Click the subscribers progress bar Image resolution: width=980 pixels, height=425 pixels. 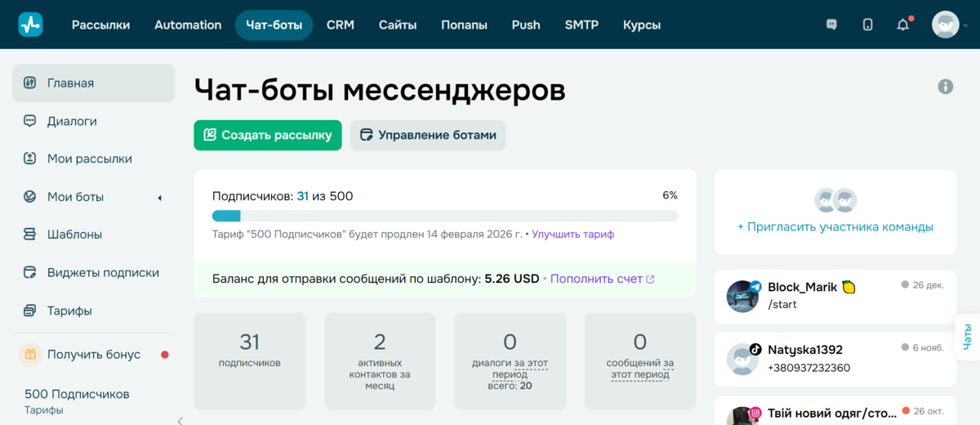[x=444, y=216]
